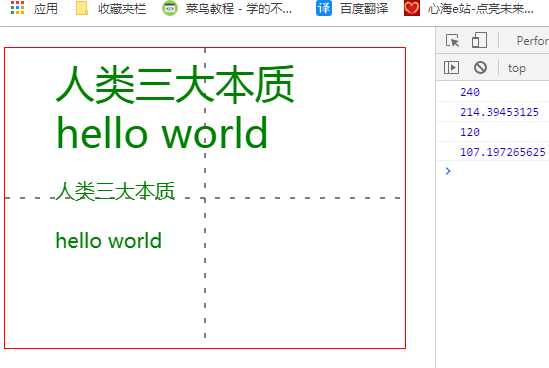The width and height of the screenshot is (549, 368).
Task: Click the 应用 apps label
Action: 46,8
